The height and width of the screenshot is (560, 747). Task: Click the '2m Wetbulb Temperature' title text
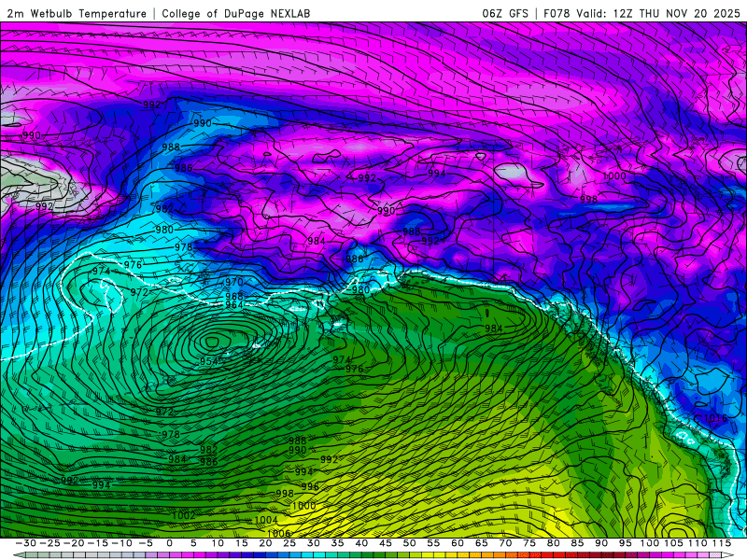click(77, 14)
